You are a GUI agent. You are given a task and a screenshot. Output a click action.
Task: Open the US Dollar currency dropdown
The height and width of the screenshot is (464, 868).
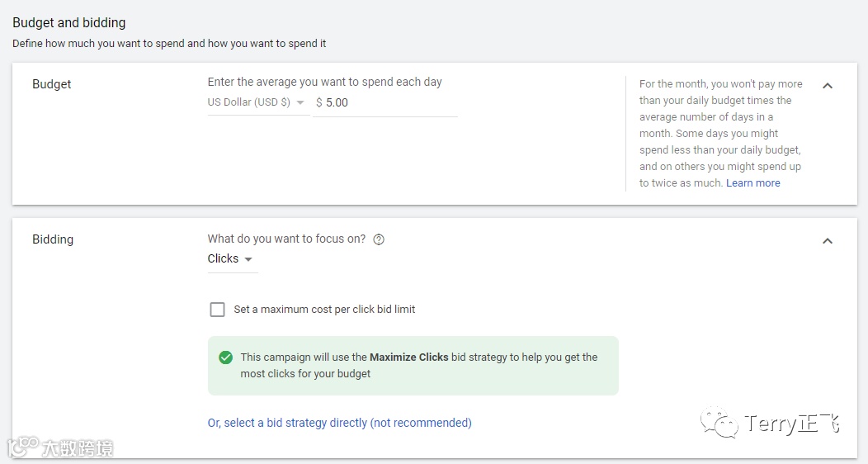point(256,103)
